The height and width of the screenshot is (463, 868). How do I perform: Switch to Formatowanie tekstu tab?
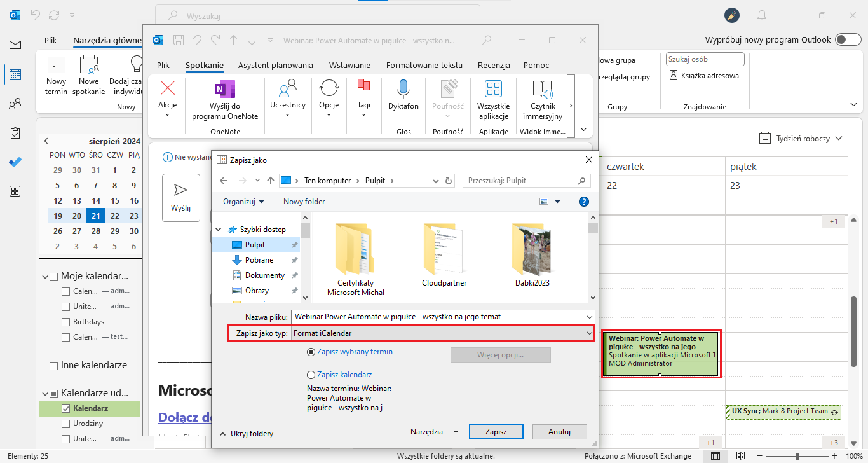tap(424, 65)
